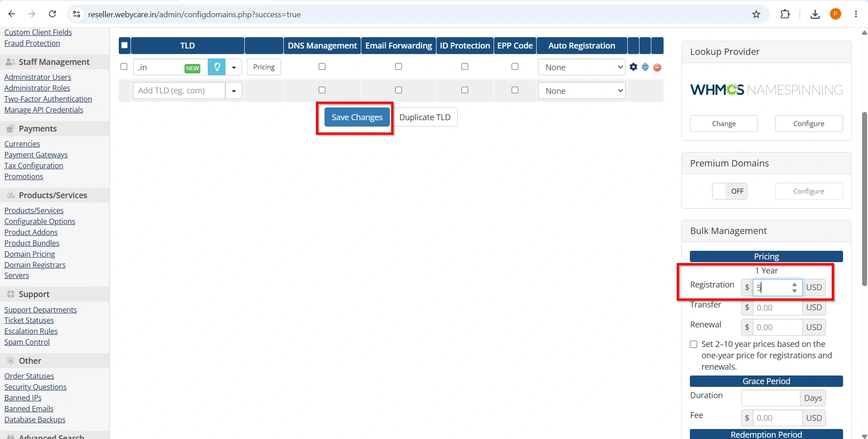Click the Grace Period Fee field
This screenshot has width=868, height=439.
tap(777, 418)
